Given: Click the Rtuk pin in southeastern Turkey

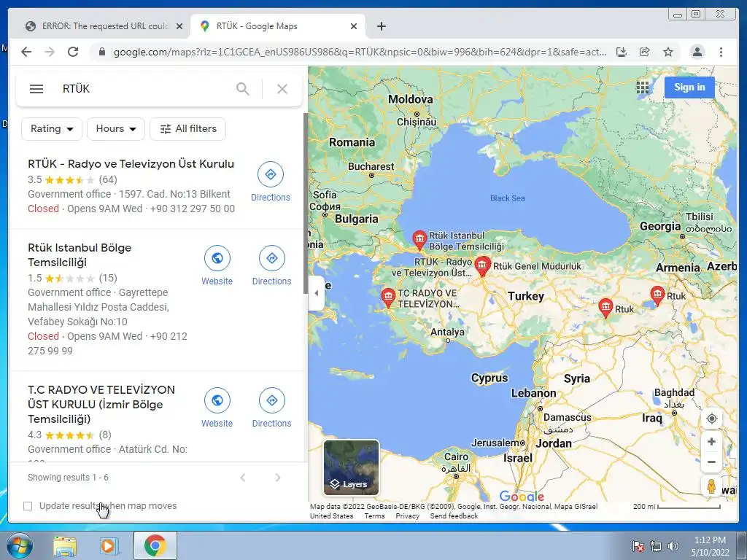Looking at the screenshot, I should (x=605, y=308).
